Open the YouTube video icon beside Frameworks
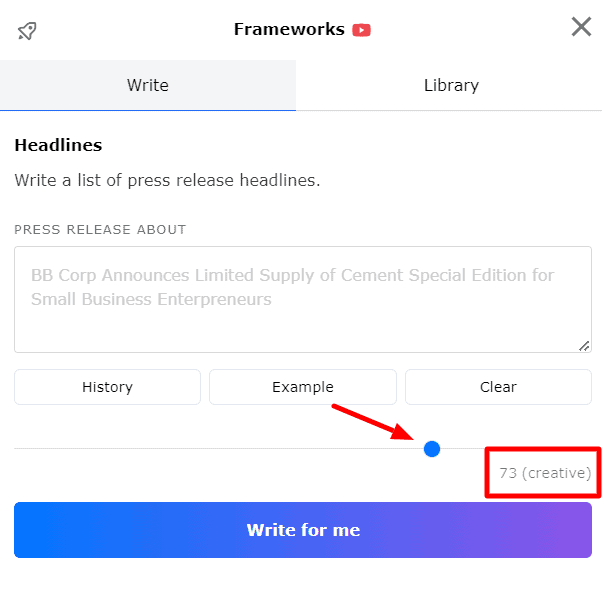 [x=361, y=30]
